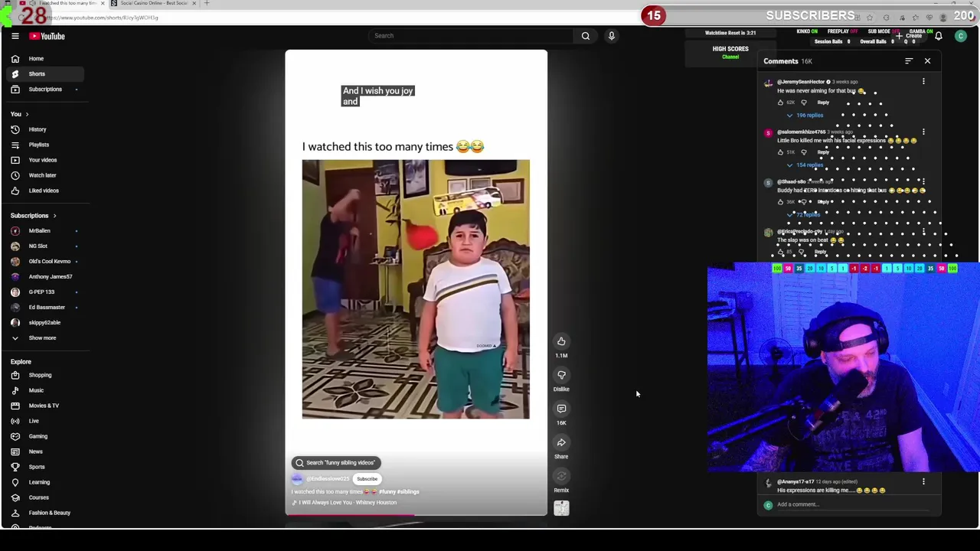Open Subscriptions in the sidebar

[44, 90]
